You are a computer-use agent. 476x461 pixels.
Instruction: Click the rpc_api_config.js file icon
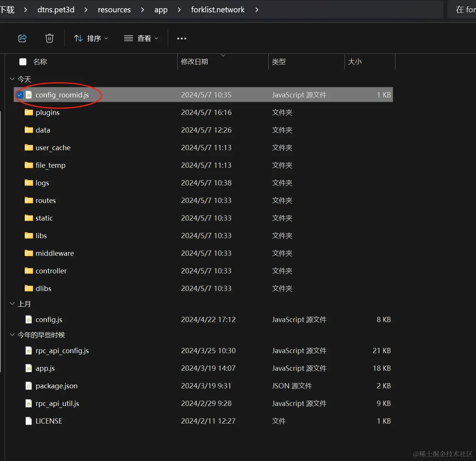pos(28,351)
